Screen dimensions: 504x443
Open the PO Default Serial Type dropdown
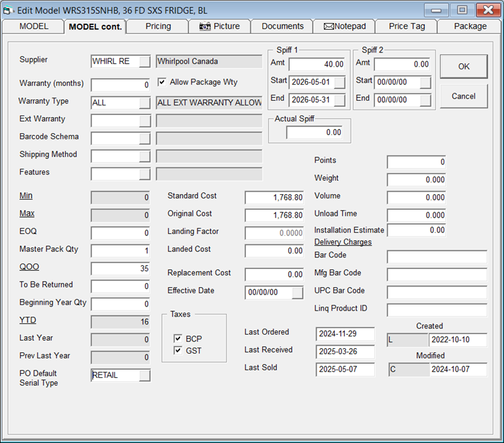pyautogui.click(x=144, y=376)
